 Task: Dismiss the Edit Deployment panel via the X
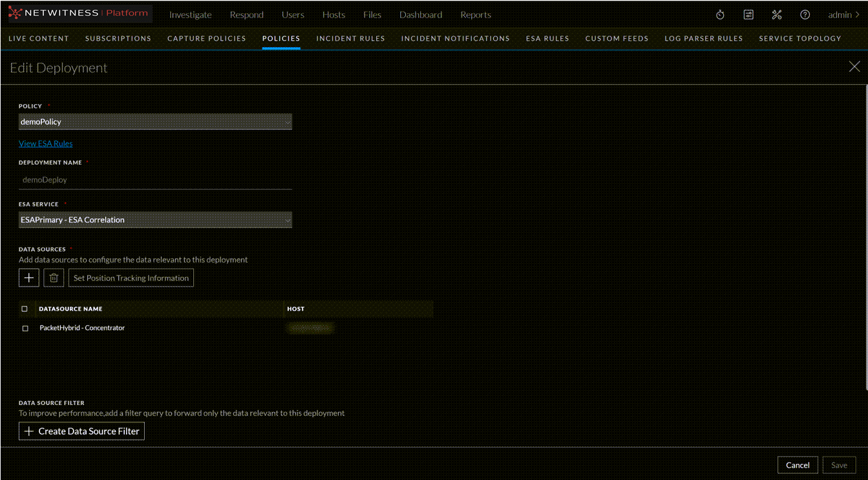tap(854, 66)
